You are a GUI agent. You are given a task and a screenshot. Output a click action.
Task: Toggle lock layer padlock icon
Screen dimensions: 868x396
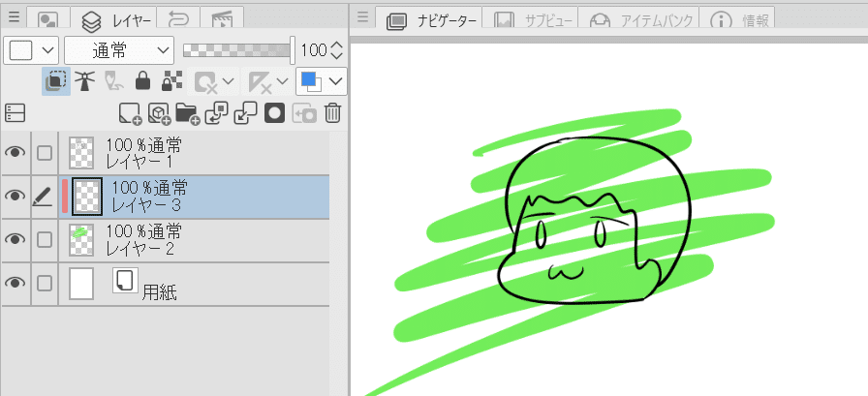click(142, 82)
